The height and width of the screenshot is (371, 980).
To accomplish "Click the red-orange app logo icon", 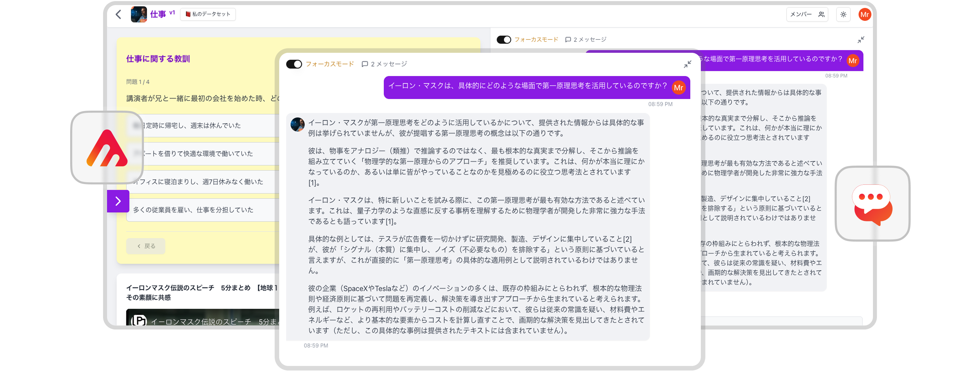I will tap(107, 148).
